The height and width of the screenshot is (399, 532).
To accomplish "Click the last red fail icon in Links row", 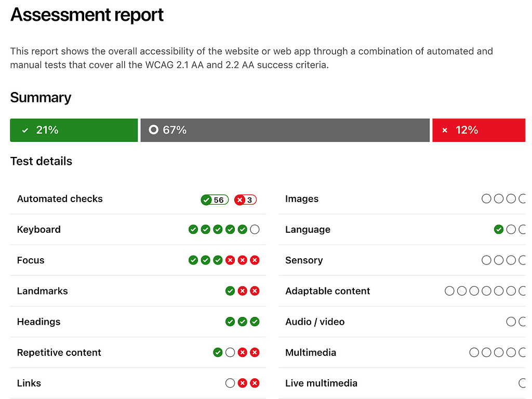I will point(255,383).
